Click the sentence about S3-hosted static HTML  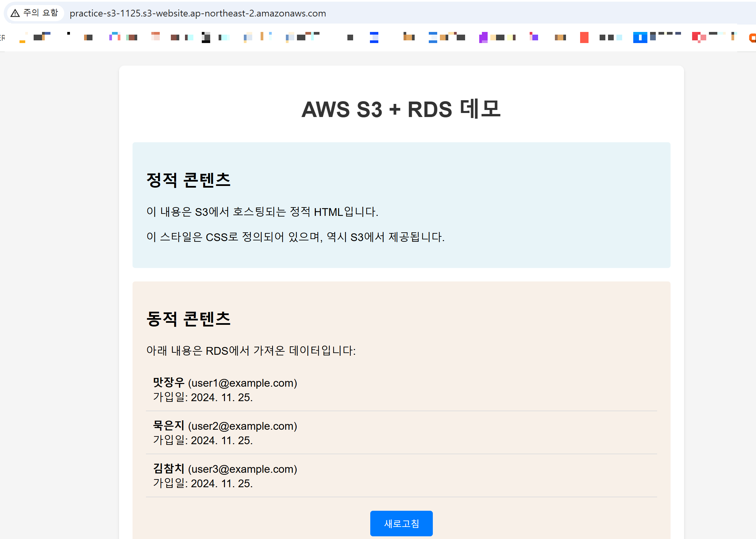262,212
